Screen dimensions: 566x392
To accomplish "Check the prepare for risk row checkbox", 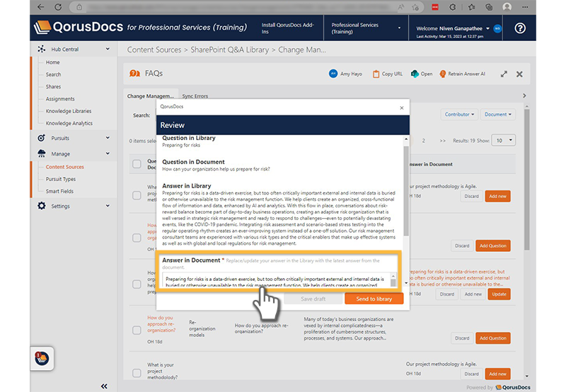I will tap(137, 284).
